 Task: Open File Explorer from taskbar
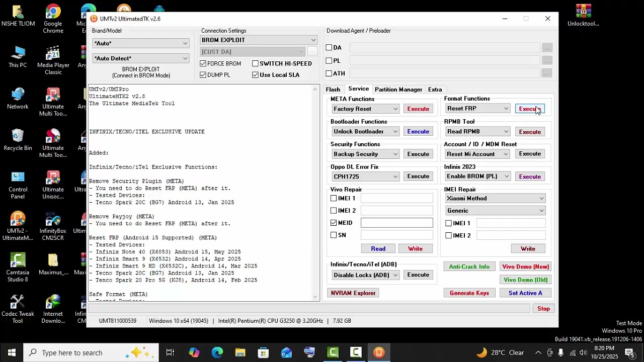pyautogui.click(x=240, y=352)
